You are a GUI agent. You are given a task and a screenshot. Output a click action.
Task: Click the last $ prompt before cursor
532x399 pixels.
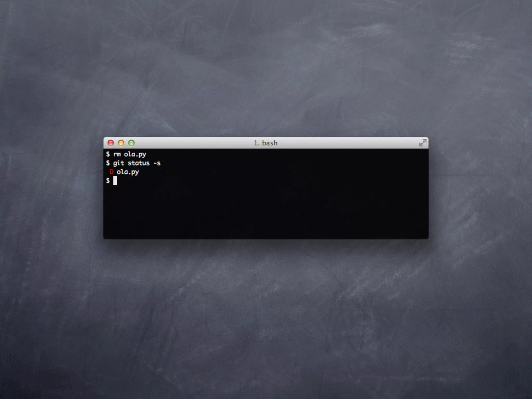click(108, 181)
